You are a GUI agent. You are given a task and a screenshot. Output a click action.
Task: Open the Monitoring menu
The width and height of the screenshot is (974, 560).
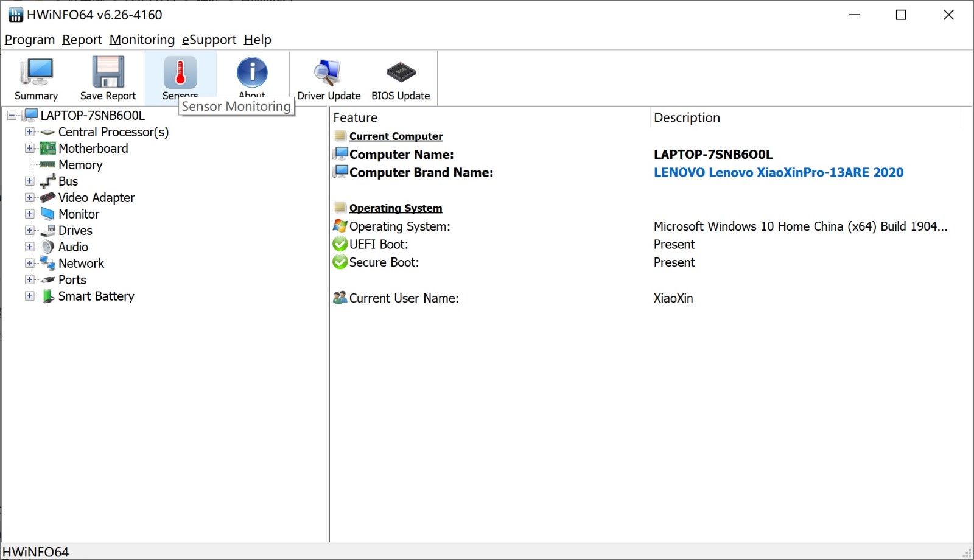(142, 40)
